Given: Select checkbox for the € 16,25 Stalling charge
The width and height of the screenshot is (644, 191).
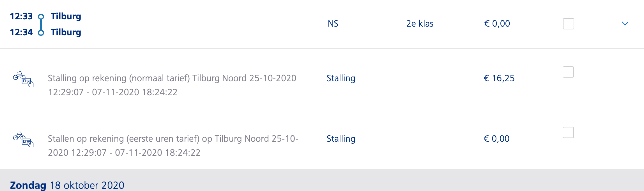Looking at the screenshot, I should pos(568,72).
